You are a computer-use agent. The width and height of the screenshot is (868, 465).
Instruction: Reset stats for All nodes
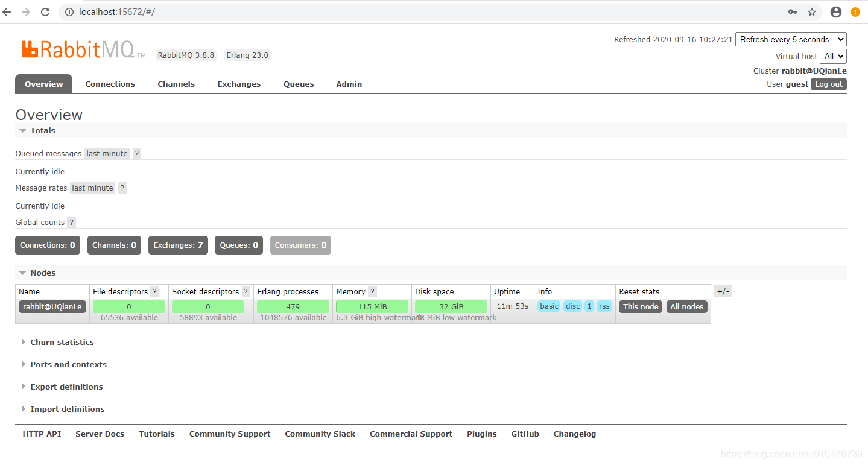(x=687, y=307)
